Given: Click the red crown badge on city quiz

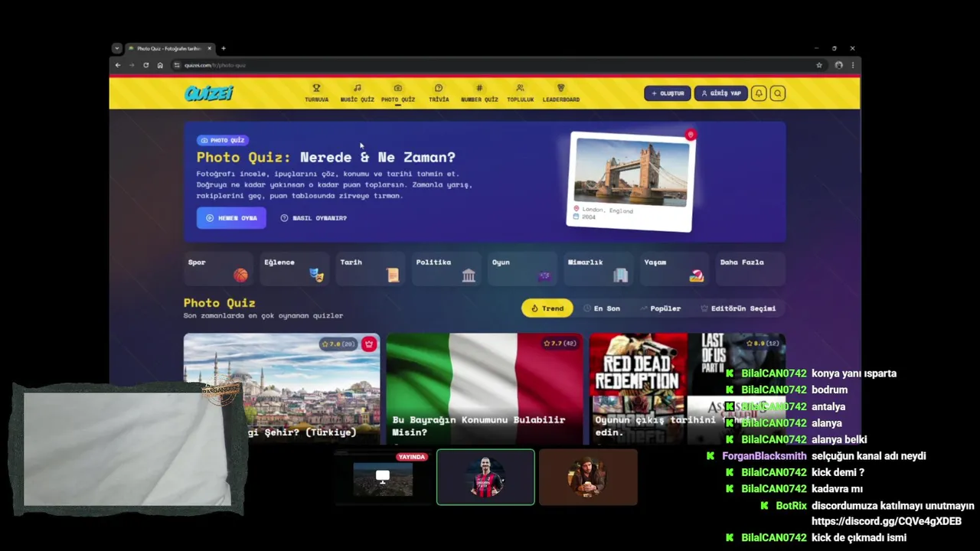Looking at the screenshot, I should [369, 344].
